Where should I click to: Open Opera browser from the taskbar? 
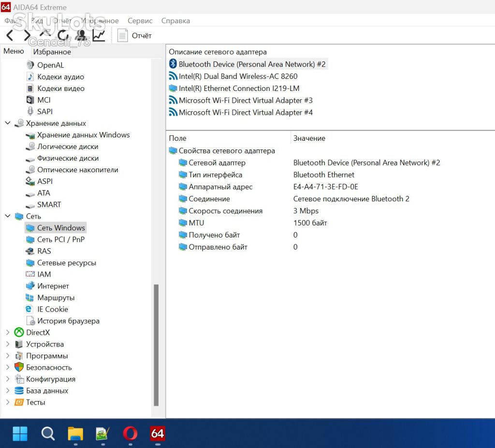click(130, 433)
